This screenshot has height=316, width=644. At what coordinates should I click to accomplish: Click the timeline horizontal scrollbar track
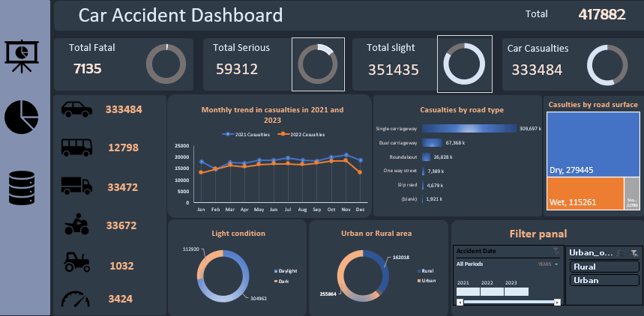508,302
